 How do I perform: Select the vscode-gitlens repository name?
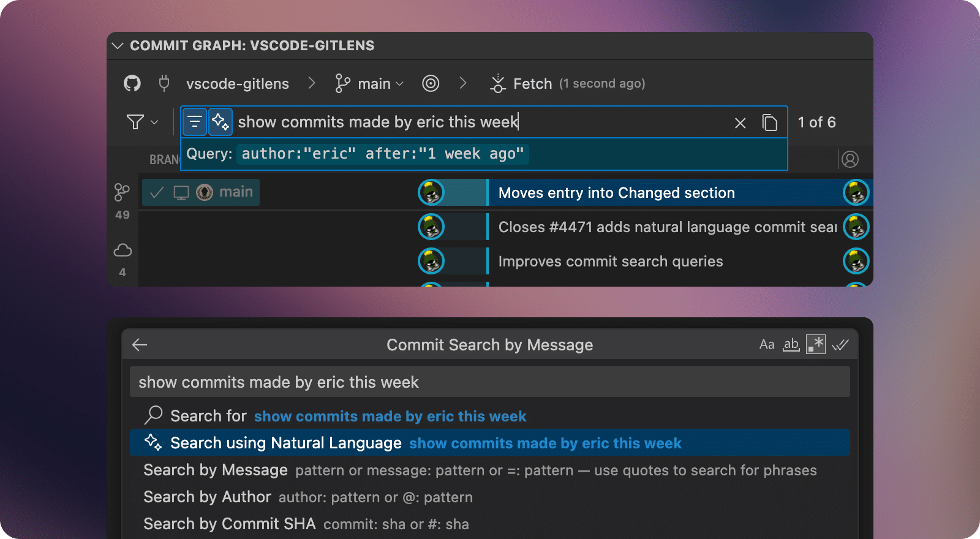point(238,84)
